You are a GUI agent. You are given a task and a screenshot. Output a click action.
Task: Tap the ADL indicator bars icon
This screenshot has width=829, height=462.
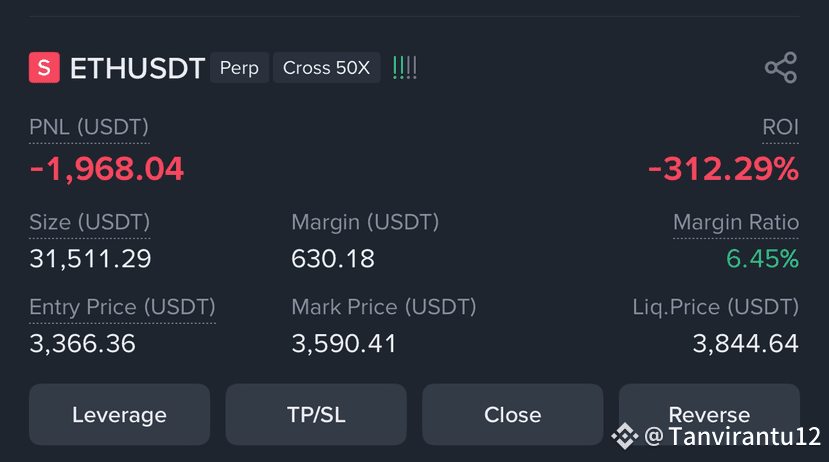click(404, 68)
